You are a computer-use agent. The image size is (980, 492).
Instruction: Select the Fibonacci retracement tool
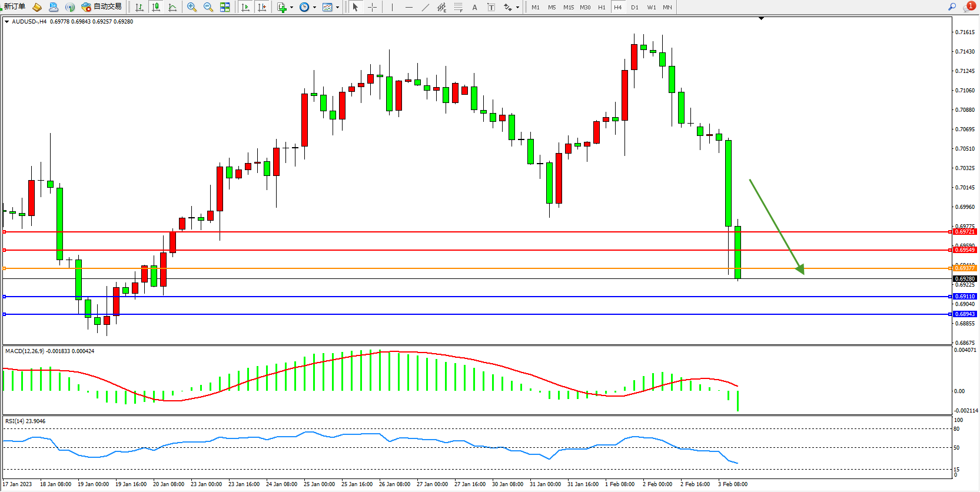click(458, 7)
